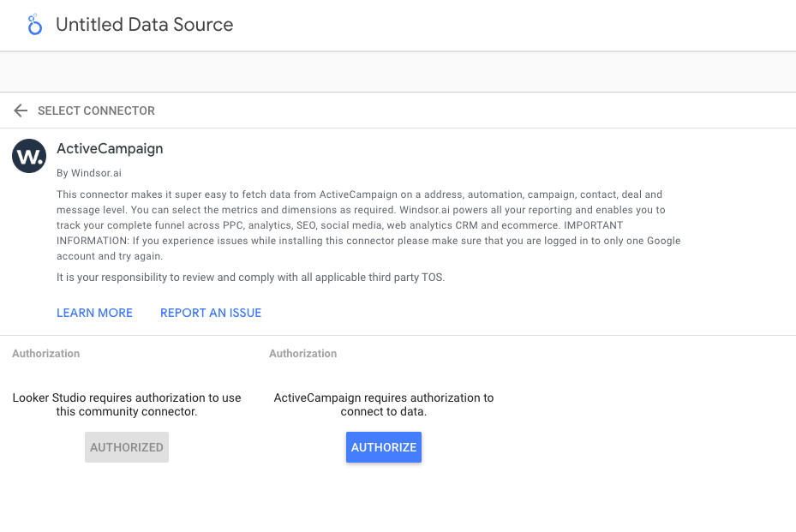Image resolution: width=796 pixels, height=532 pixels.
Task: Click the first line of connector description
Action: tap(359, 194)
